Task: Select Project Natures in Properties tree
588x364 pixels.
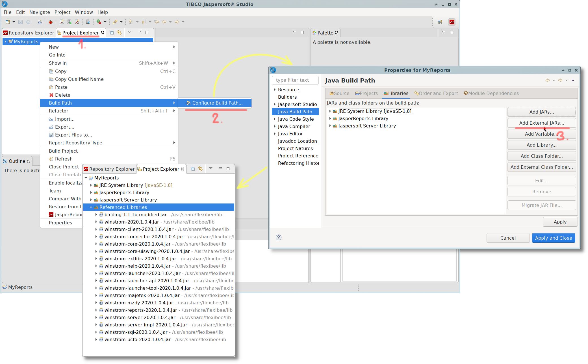Action: coord(295,148)
